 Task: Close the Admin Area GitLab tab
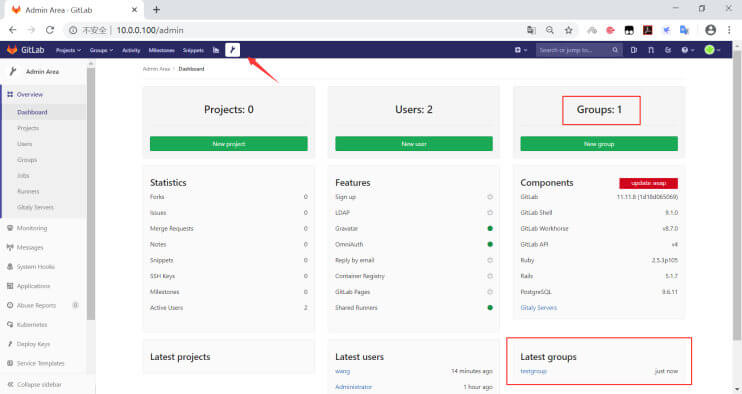pyautogui.click(x=134, y=9)
